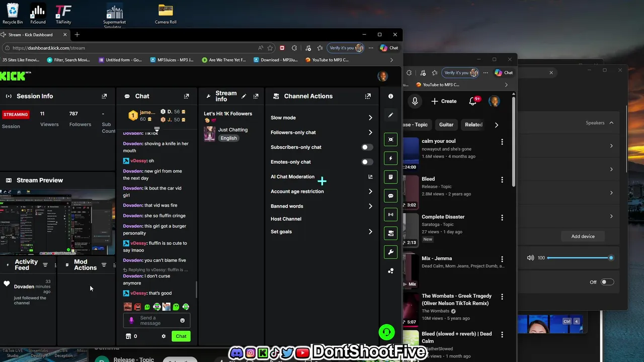
Task: Click the three-dots cluster icon in sidebar
Action: click(390, 271)
